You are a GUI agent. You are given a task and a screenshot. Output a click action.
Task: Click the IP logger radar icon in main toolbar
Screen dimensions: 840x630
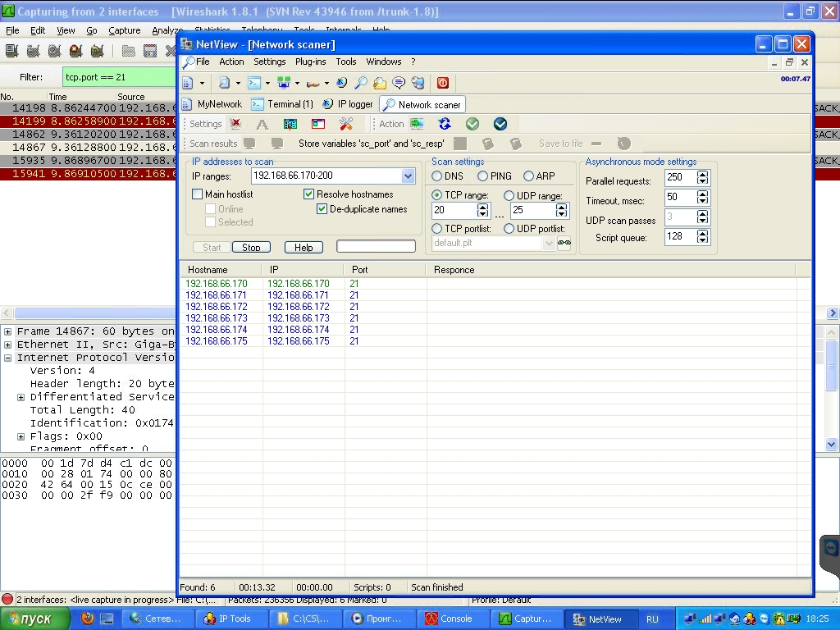tap(342, 83)
